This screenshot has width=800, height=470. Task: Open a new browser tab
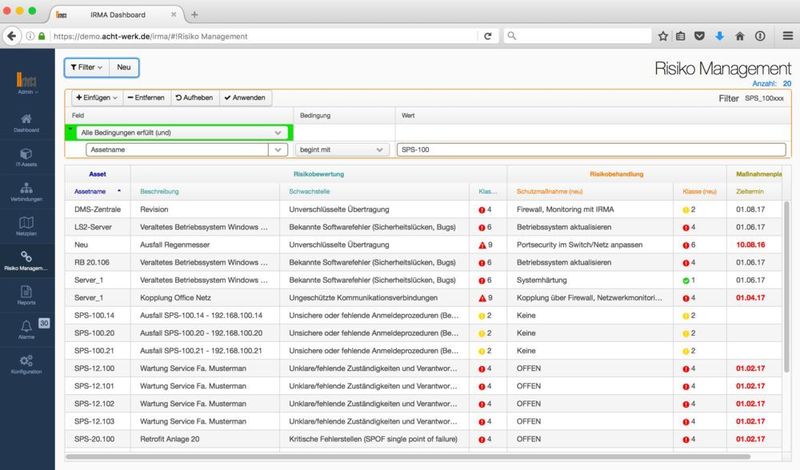pyautogui.click(x=194, y=14)
